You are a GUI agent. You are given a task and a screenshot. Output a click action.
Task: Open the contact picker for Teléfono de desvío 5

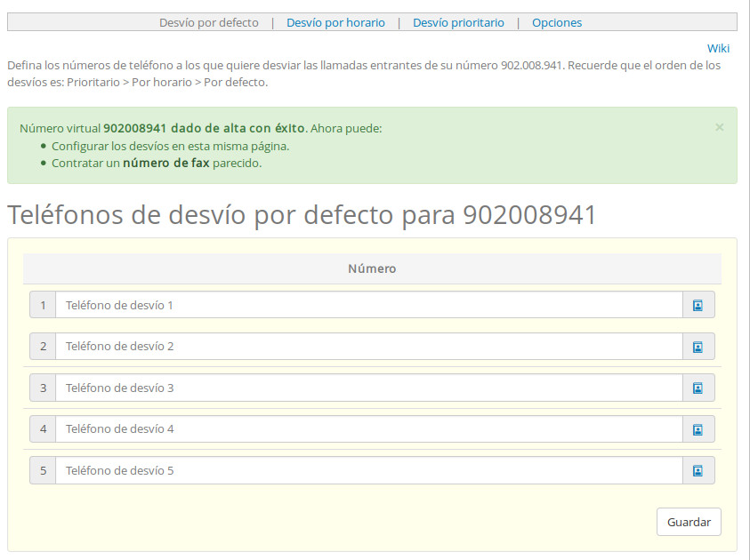tap(698, 470)
